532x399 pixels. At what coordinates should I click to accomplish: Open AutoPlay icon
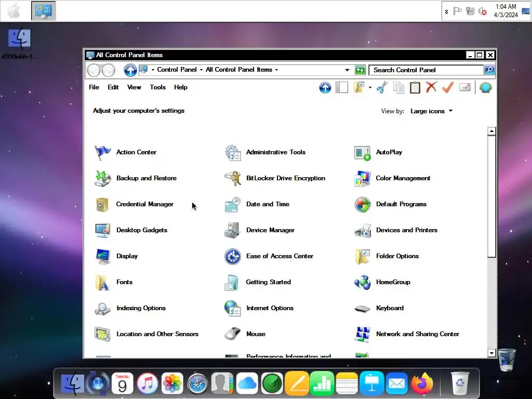coord(362,153)
